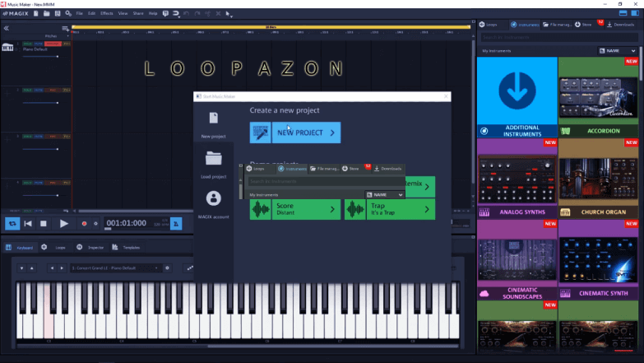This screenshot has width=644, height=363.
Task: Toggle FX button on track 1
Action: 67,44
